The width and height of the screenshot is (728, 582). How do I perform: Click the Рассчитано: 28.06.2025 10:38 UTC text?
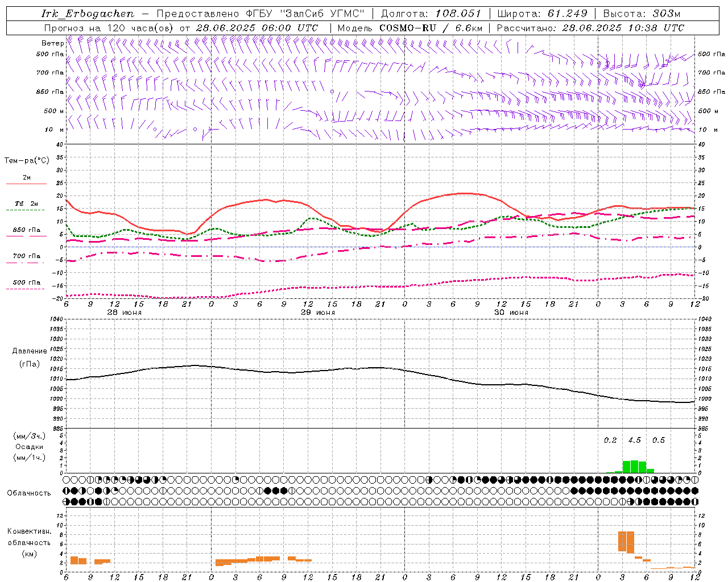[590, 28]
